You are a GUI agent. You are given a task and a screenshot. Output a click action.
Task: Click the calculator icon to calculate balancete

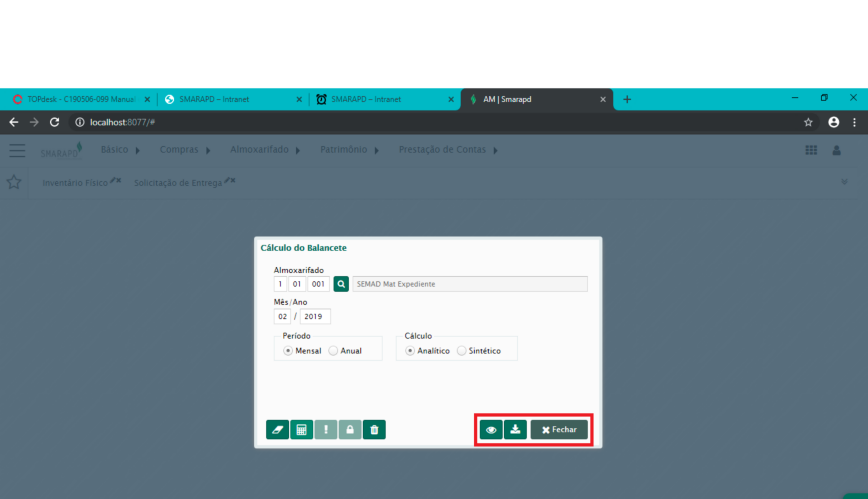pos(302,429)
